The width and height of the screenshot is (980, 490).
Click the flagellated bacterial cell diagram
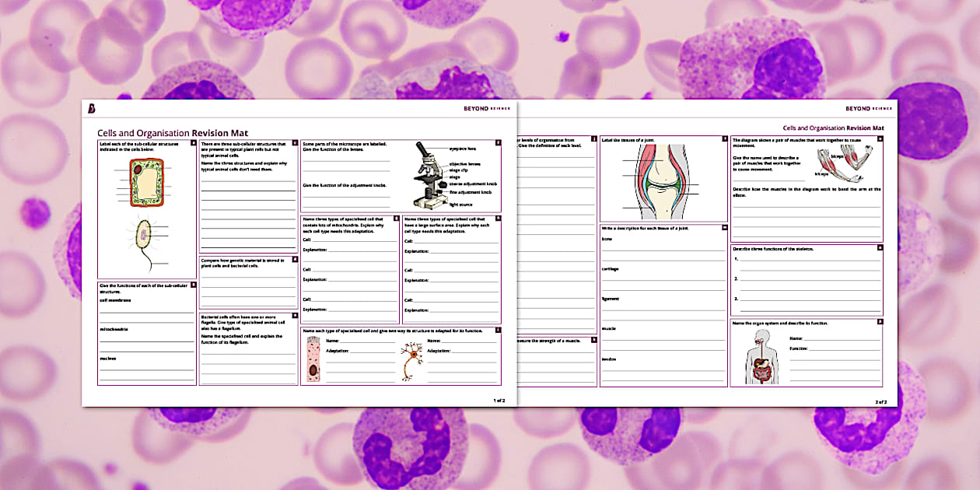[x=144, y=233]
